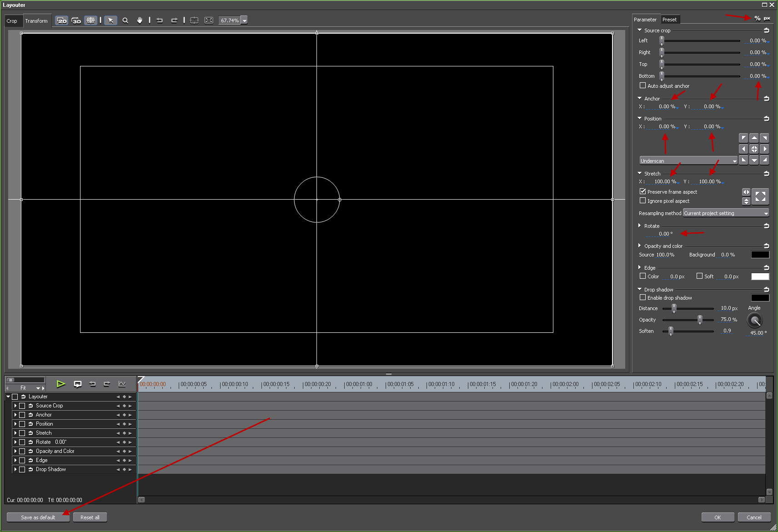Click the Edge color white swatch

[760, 276]
